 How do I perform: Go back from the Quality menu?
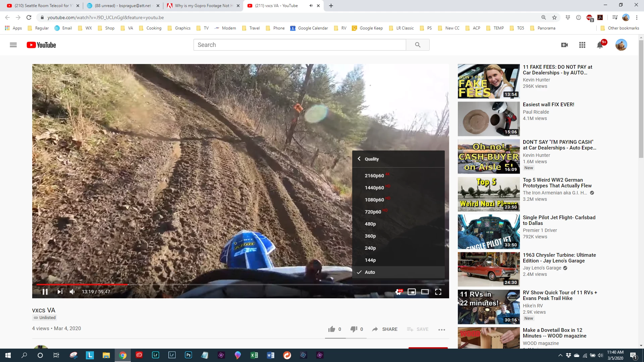coord(359,159)
